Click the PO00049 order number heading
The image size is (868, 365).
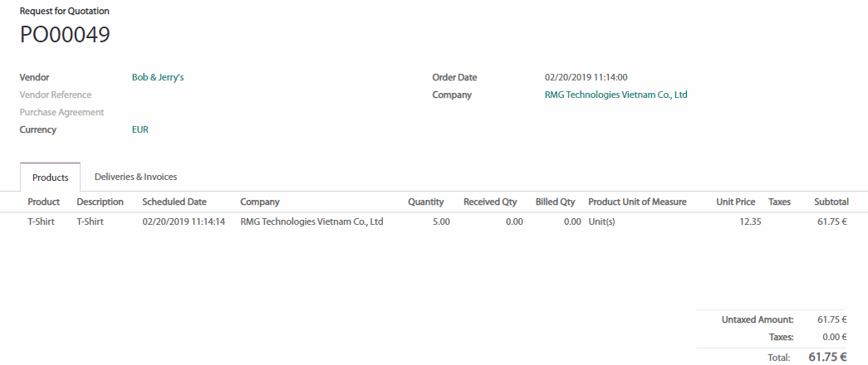point(65,35)
